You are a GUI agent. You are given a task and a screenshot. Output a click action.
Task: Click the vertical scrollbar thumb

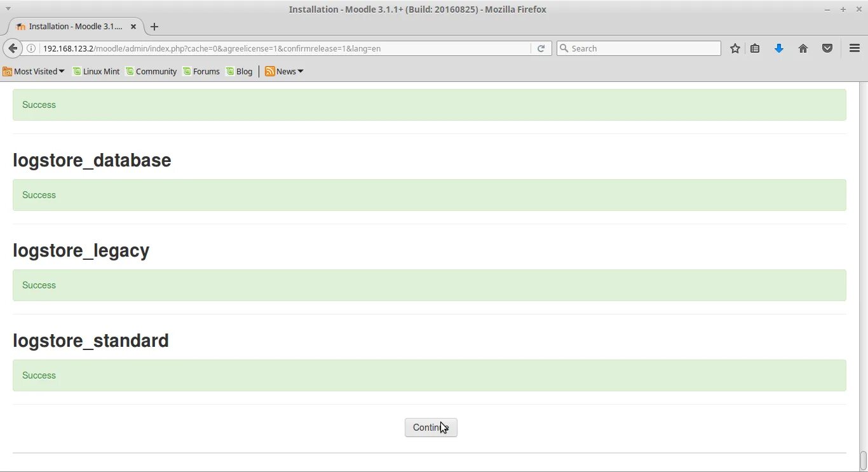click(x=863, y=459)
